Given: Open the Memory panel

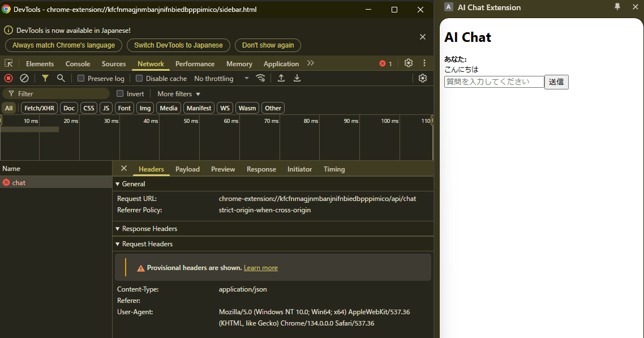Looking at the screenshot, I should (239, 63).
